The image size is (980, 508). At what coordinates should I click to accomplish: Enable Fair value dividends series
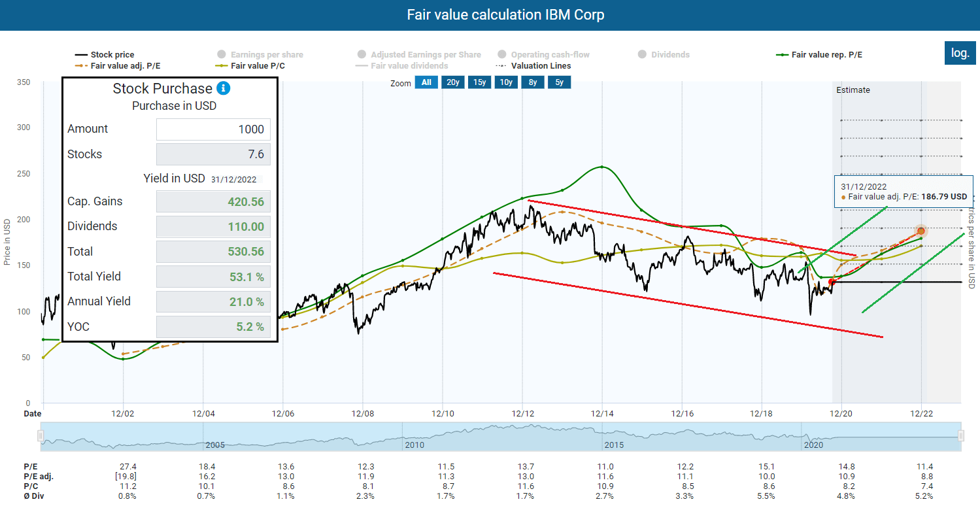(x=401, y=65)
